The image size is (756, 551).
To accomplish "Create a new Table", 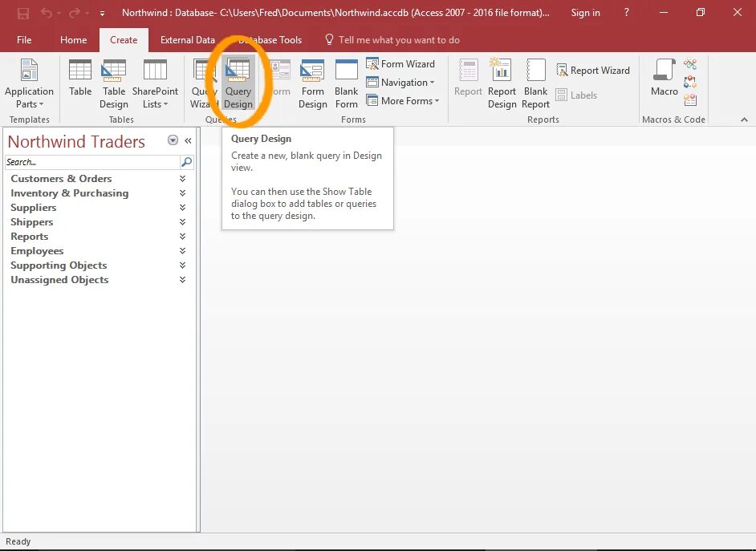I will [x=80, y=78].
